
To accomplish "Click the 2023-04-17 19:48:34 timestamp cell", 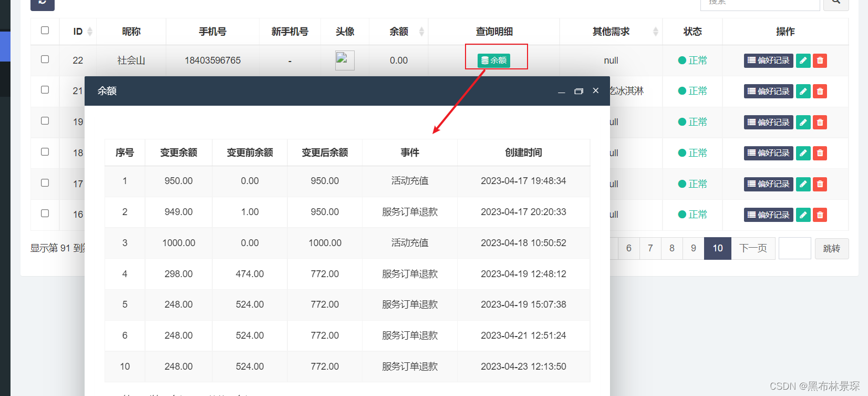I will [x=523, y=181].
